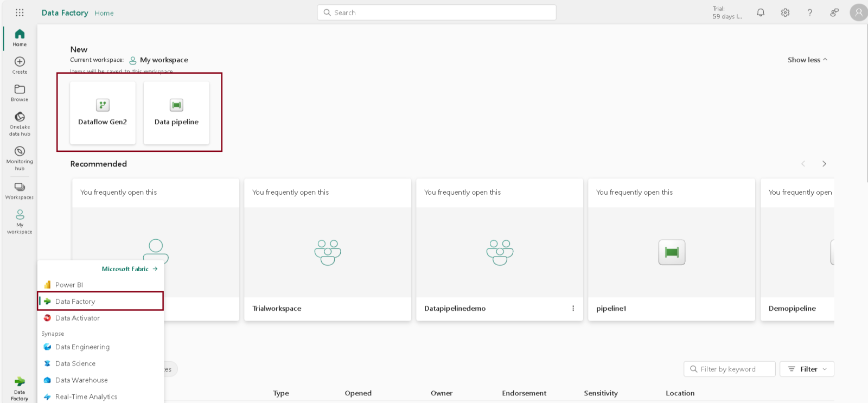Switch to Data Warehouse experience
Image resolution: width=868 pixels, height=403 pixels.
(100, 380)
